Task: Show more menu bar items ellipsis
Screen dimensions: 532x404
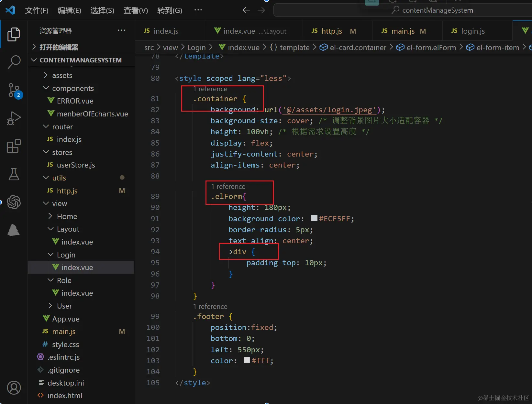Action: 198,10
